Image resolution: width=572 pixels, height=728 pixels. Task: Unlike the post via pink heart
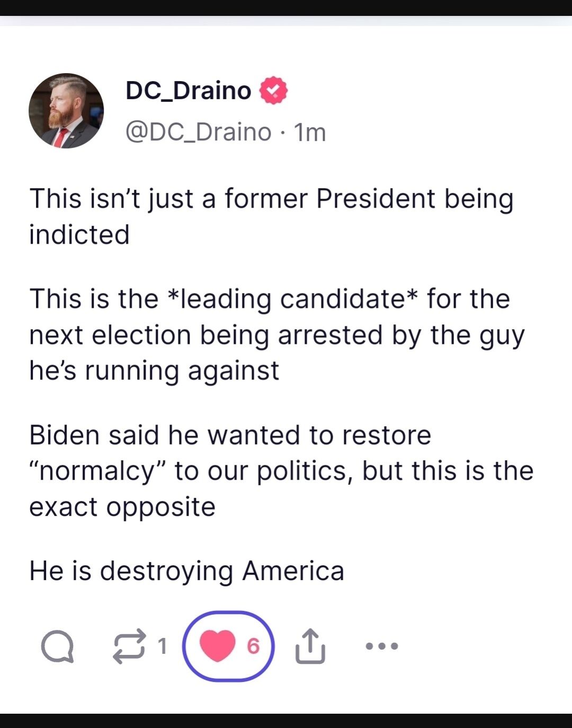(x=217, y=646)
